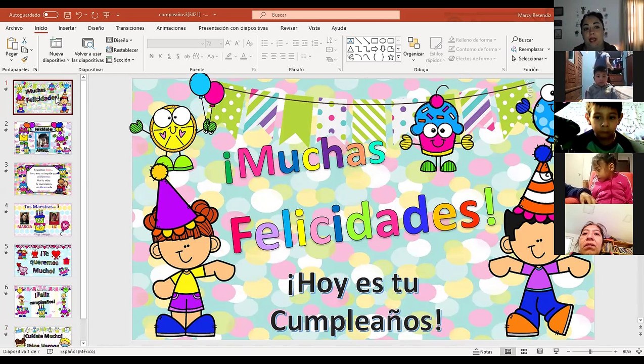644x364 pixels.
Task: Click the Cortar scissors icon
Action: [x=24, y=40]
